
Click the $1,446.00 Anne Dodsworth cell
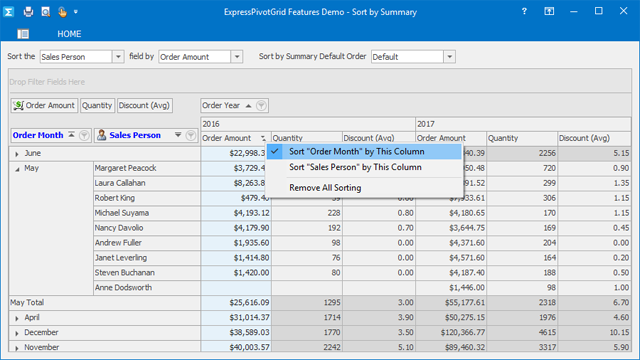tap(451, 288)
